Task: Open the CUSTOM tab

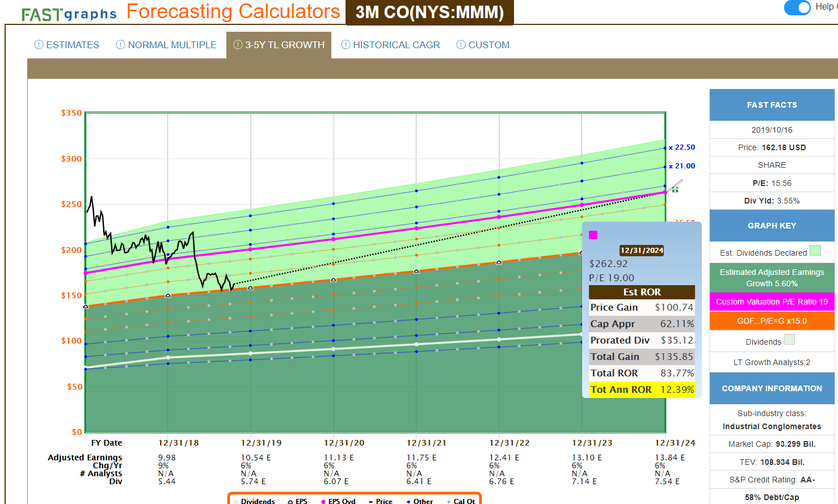Action: click(483, 45)
